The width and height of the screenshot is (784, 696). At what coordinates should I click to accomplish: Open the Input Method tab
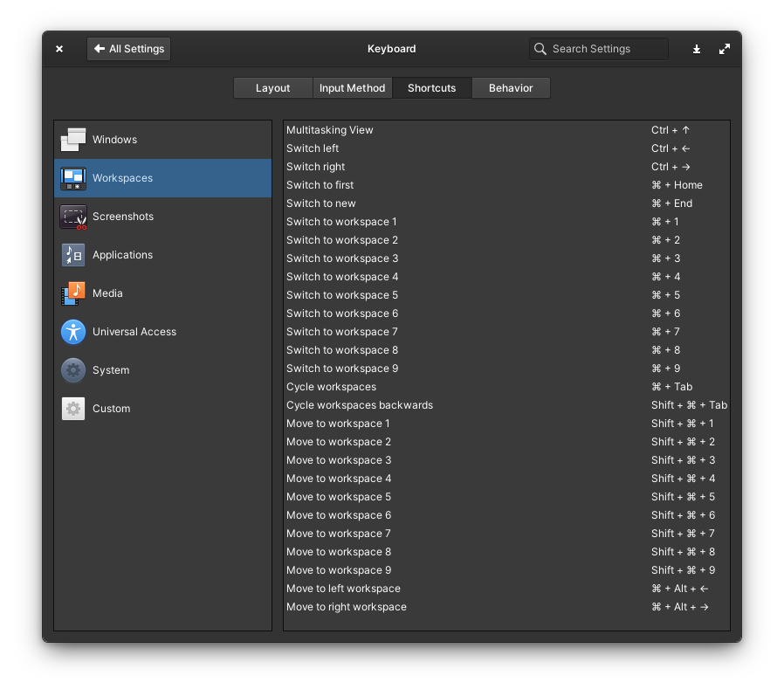pyautogui.click(x=352, y=88)
